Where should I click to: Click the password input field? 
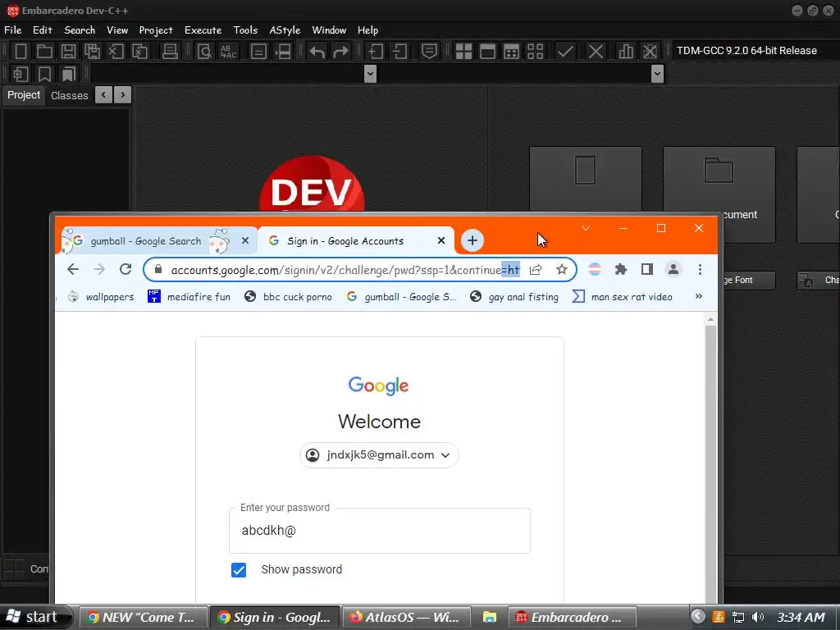(379, 531)
